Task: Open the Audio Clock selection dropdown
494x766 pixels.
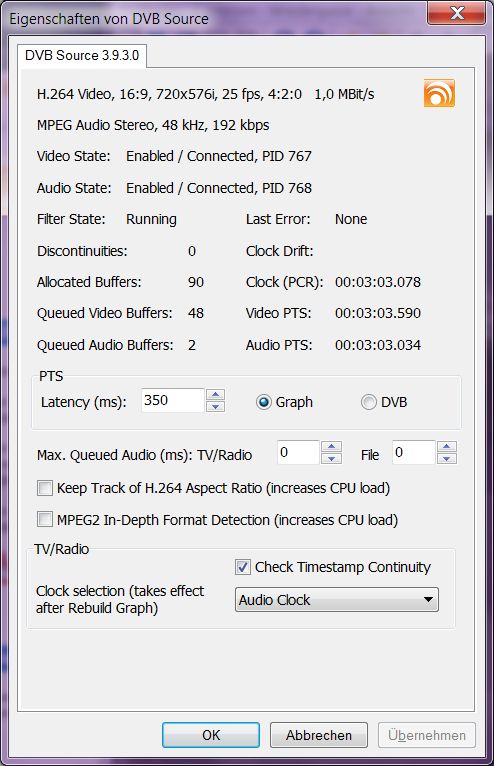Action: tap(337, 600)
